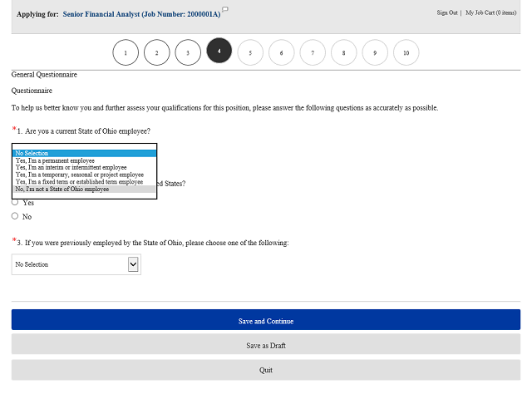This screenshot has height=399, width=532.
Task: Click question 3 text about previous employment
Action: 153,243
